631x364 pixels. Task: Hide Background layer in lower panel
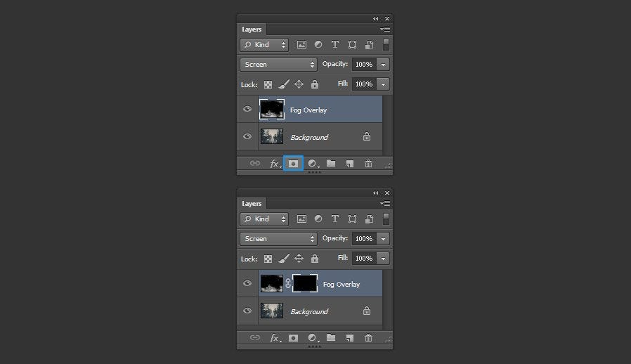[247, 311]
